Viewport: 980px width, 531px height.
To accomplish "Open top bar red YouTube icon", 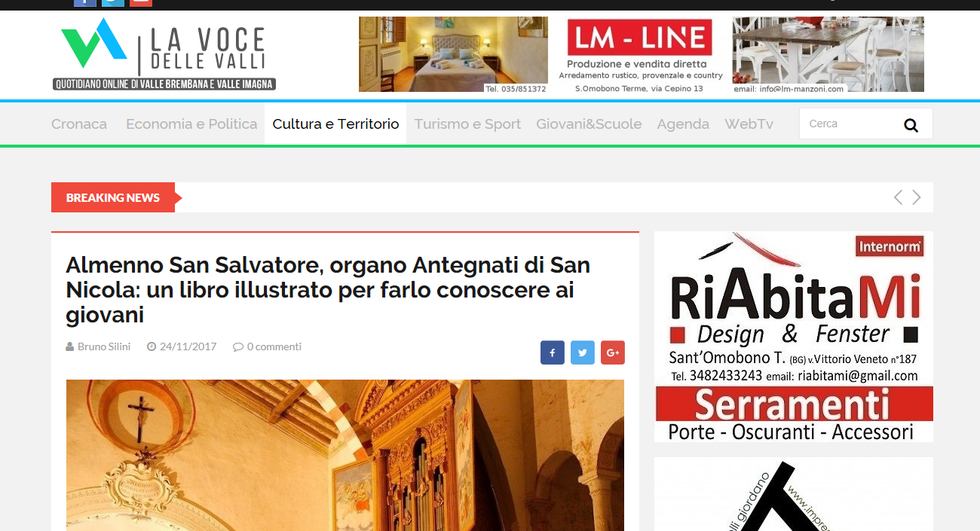I will [141, 3].
